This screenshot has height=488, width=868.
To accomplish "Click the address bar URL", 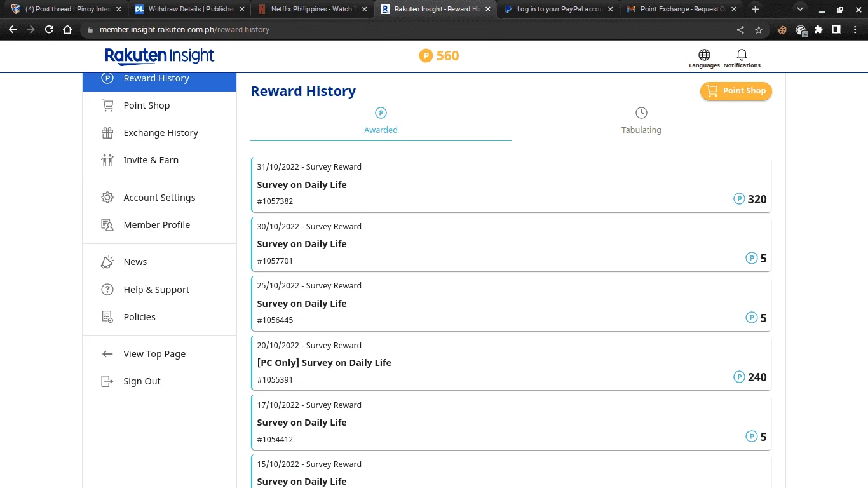I will click(x=185, y=30).
